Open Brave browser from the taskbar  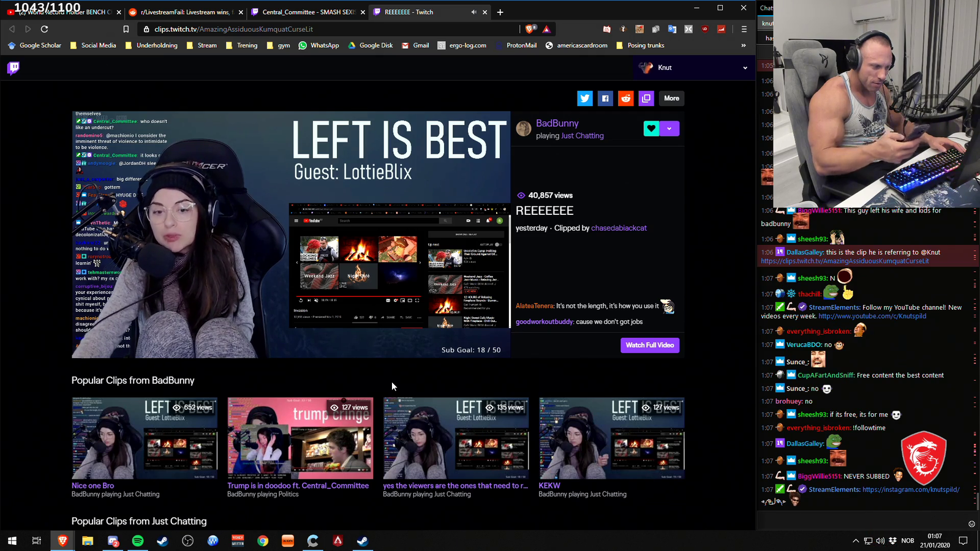62,541
